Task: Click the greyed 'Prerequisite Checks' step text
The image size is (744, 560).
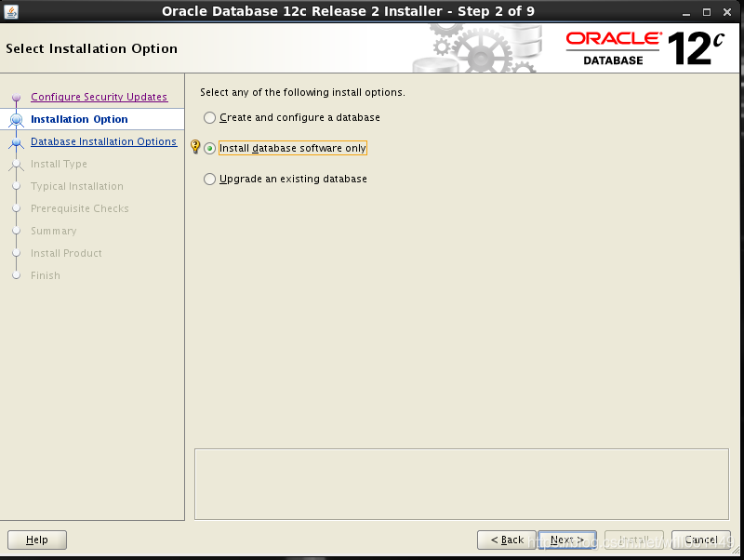Action: [x=80, y=208]
